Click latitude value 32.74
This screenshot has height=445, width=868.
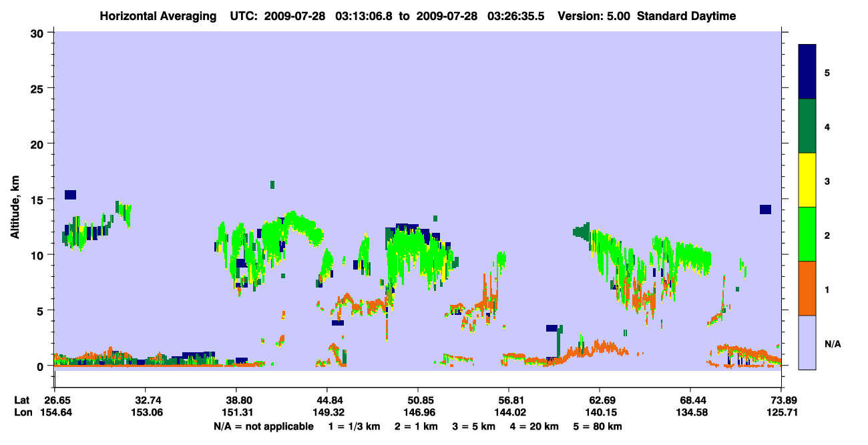[x=145, y=400]
